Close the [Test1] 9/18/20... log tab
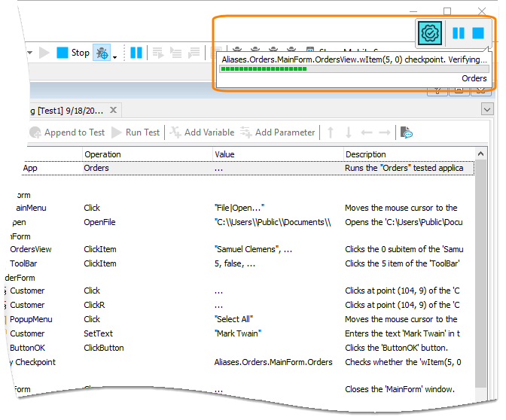506x420 pixels. 113,111
